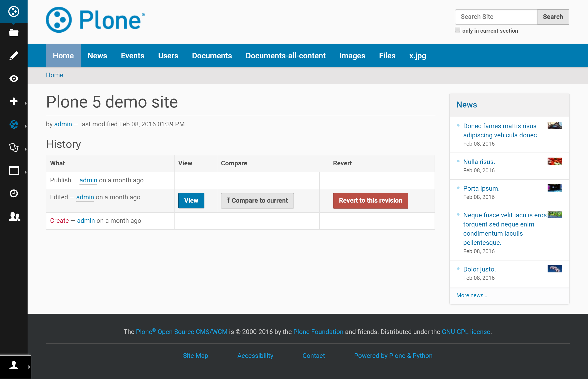Click Open Source CMS/WCM footer link
Screen dimensions: 588x379
click(x=192, y=332)
